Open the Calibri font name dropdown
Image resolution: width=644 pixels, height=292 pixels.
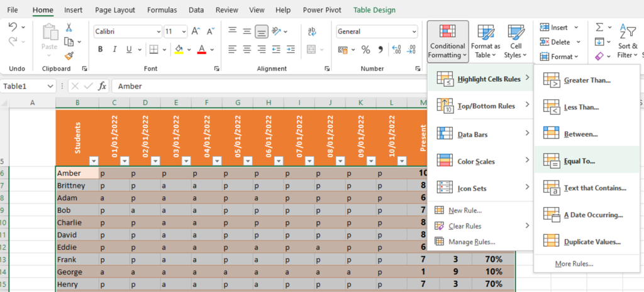coord(159,31)
